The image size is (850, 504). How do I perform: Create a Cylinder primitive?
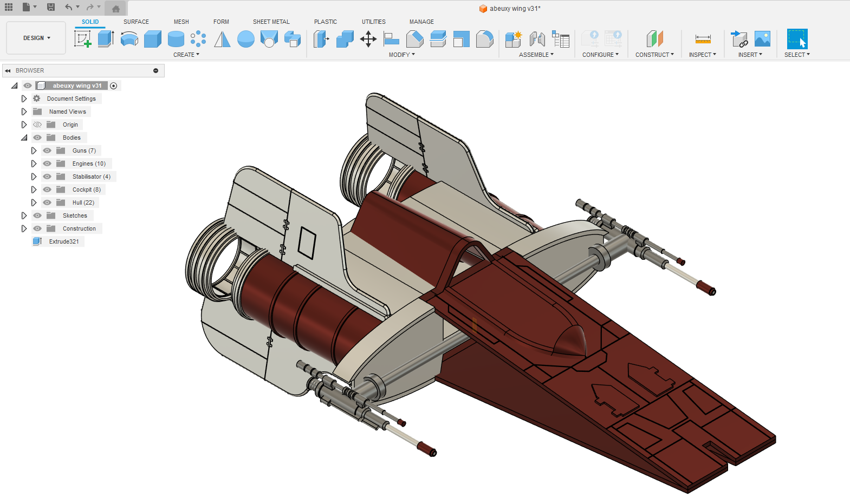(x=176, y=39)
